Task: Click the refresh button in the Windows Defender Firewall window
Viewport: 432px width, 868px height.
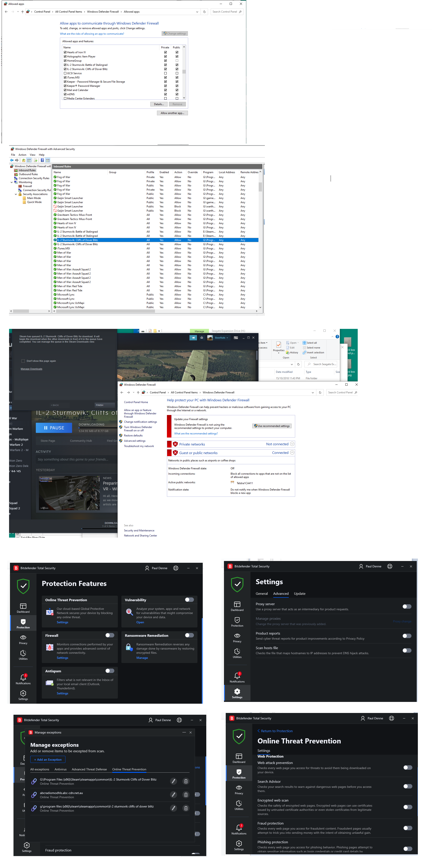Action: pyautogui.click(x=320, y=392)
